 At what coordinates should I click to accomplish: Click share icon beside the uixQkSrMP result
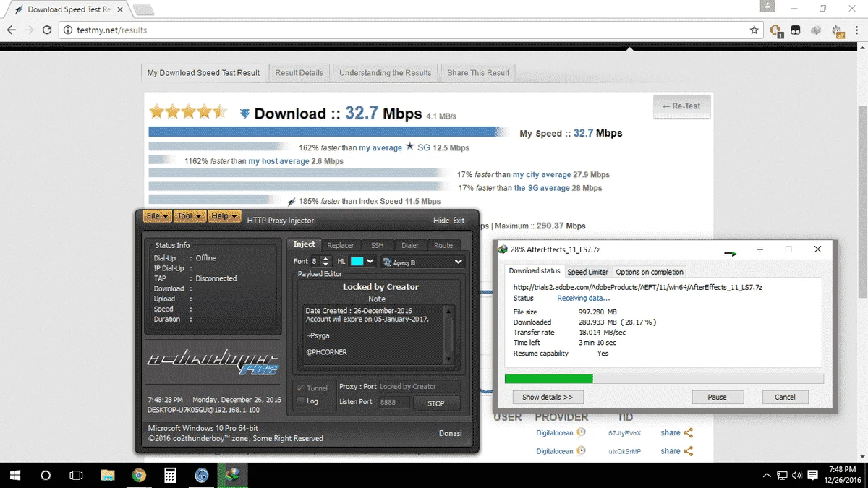tap(689, 451)
